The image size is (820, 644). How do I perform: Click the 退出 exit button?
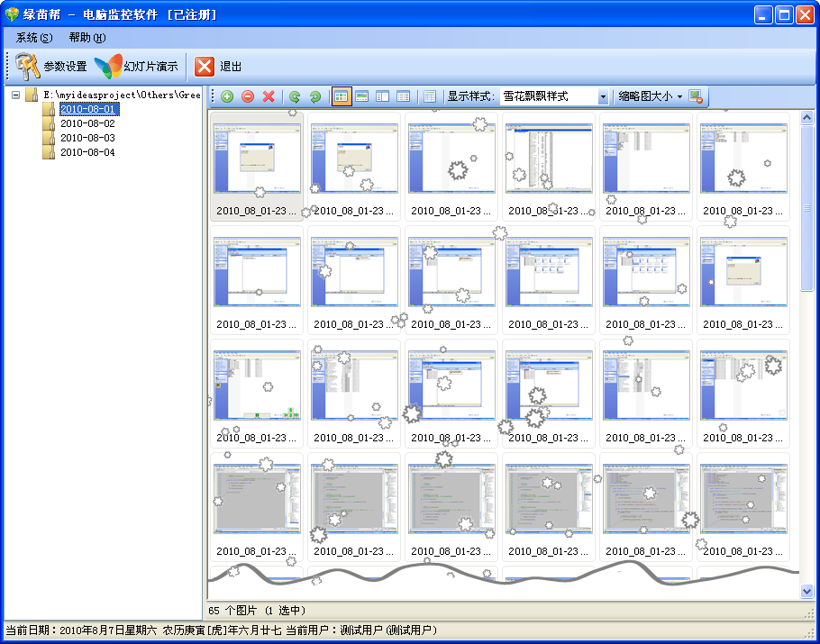coord(218,67)
